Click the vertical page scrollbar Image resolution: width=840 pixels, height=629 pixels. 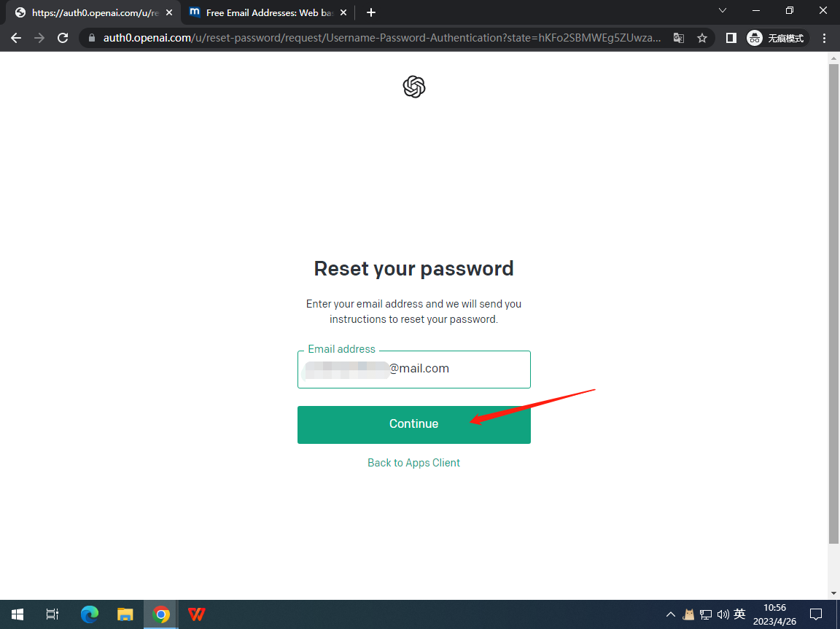[833, 303]
